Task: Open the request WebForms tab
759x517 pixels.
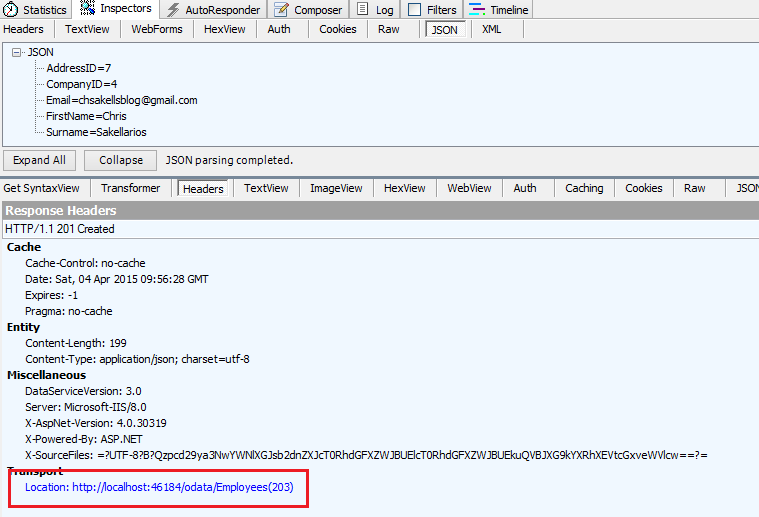Action: click(155, 29)
